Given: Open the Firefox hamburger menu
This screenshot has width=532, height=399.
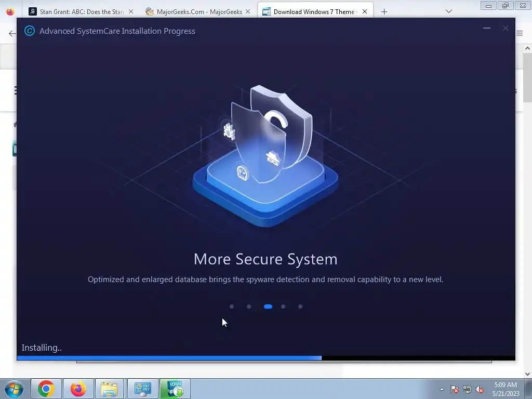Looking at the screenshot, I should pyautogui.click(x=520, y=33).
